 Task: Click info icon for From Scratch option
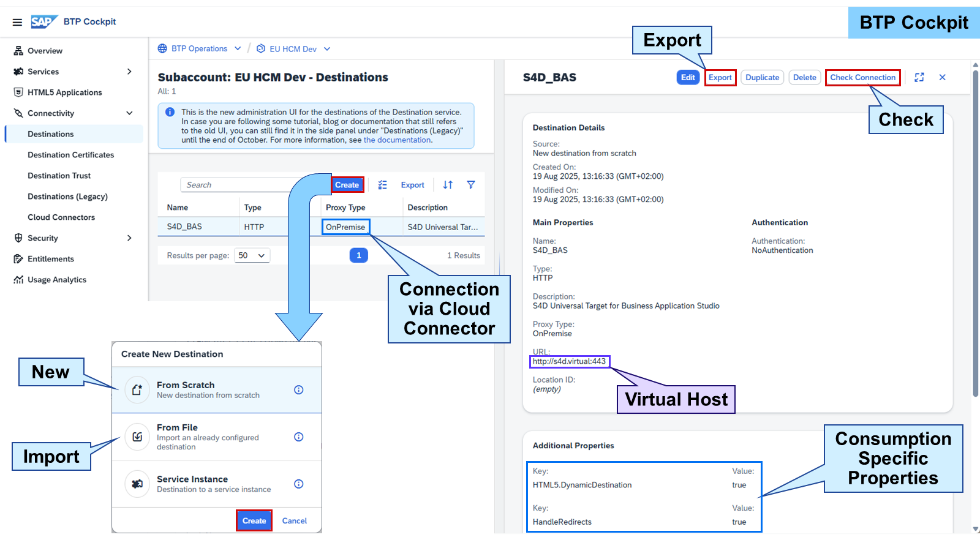click(299, 390)
